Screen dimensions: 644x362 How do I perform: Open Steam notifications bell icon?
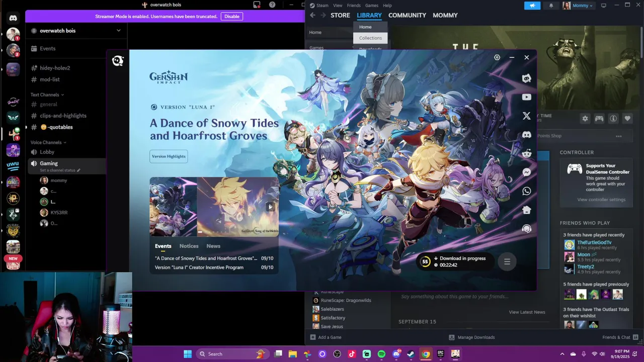551,6
